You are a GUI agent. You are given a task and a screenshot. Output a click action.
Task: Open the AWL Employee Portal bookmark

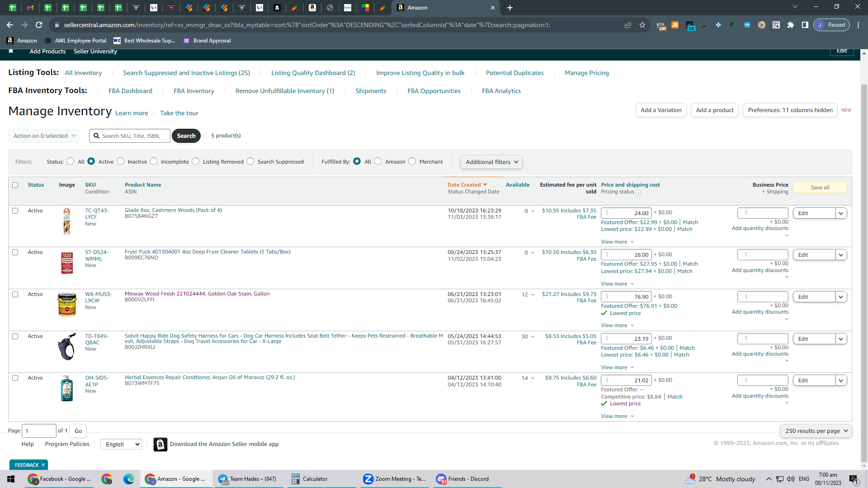coord(75,41)
